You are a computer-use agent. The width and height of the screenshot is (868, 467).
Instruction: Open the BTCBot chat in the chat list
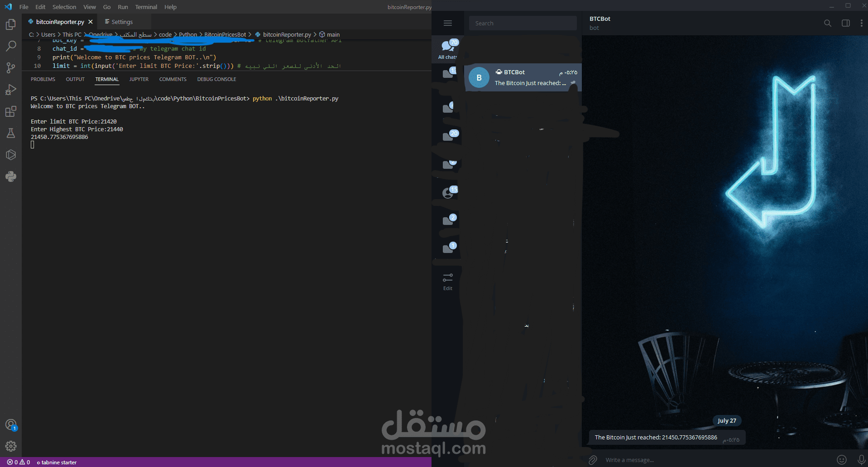pyautogui.click(x=523, y=78)
